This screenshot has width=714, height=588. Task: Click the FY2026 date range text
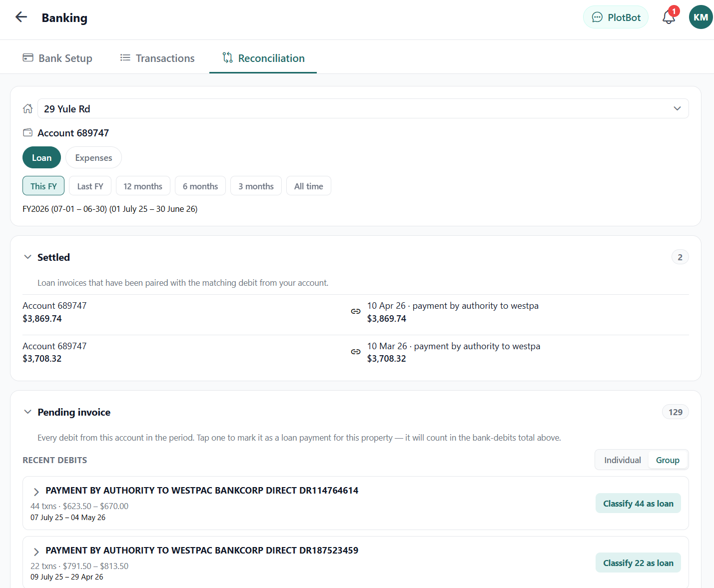[110, 209]
